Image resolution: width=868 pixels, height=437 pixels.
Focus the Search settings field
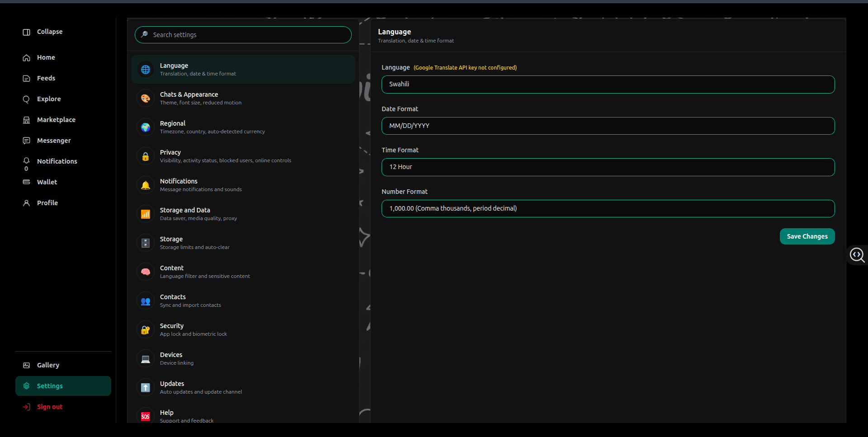[x=243, y=35]
